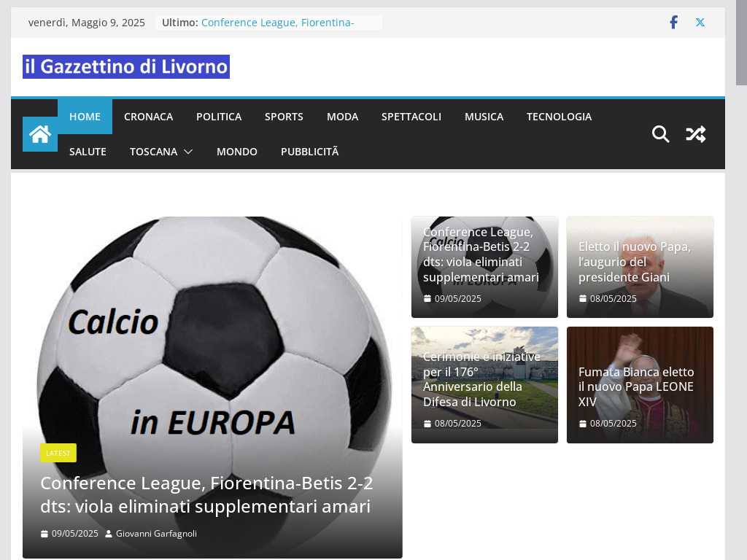Click the il Gazzettino di Livorno logo
Image resolution: width=747 pixels, height=560 pixels.
click(x=126, y=66)
